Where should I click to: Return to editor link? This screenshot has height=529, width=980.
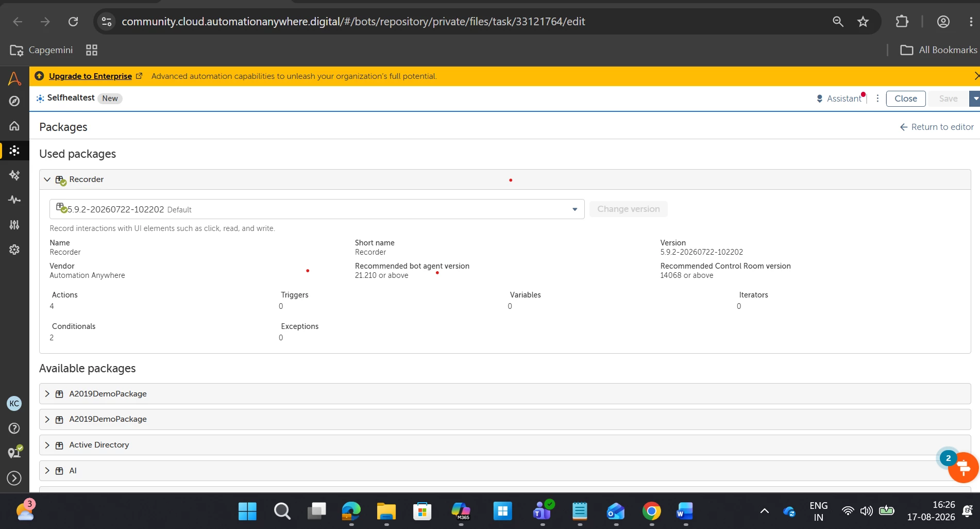pyautogui.click(x=937, y=127)
